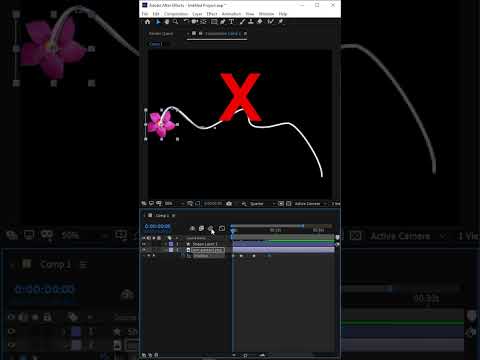Open the Quarter resolution dropdown
480x360 pixels.
coord(263,203)
